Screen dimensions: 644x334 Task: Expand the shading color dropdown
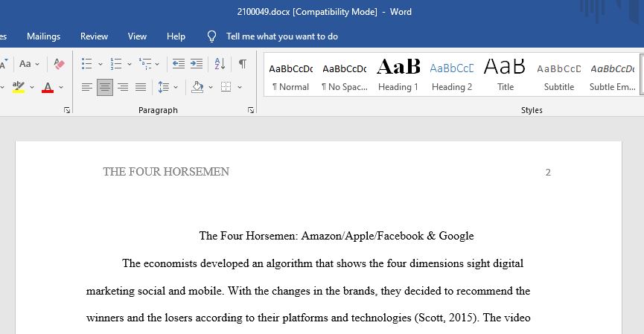pyautogui.click(x=210, y=87)
